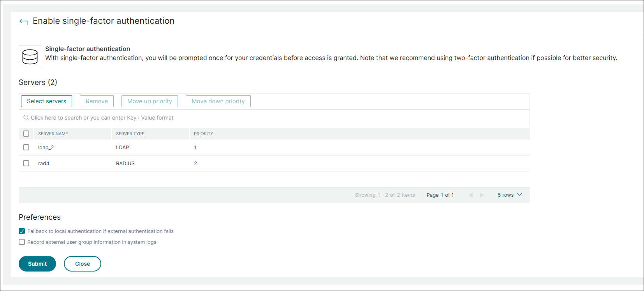Click the rad4 server name
Screen dimensions: 644x291
[x=44, y=163]
